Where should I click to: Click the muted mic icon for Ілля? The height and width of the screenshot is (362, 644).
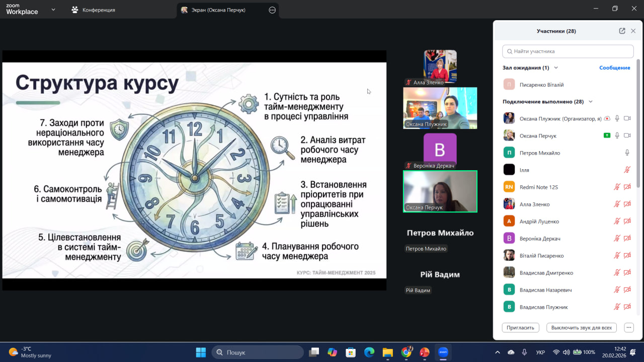click(x=627, y=170)
